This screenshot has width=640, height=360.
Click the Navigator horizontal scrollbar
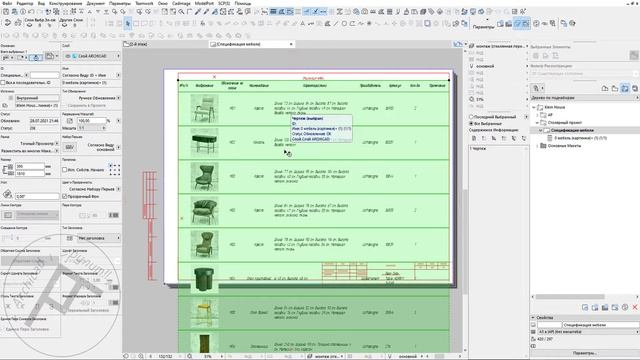pyautogui.click(x=570, y=297)
